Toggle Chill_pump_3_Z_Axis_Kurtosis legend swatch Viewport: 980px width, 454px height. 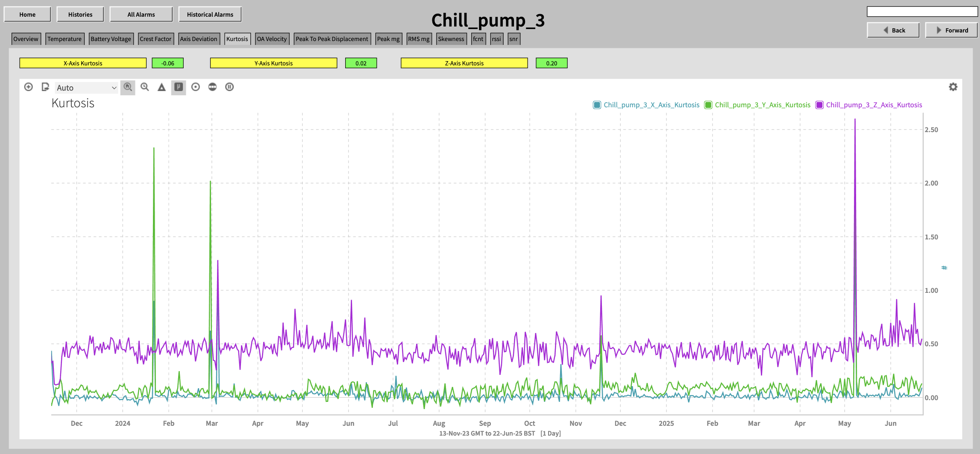[819, 105]
